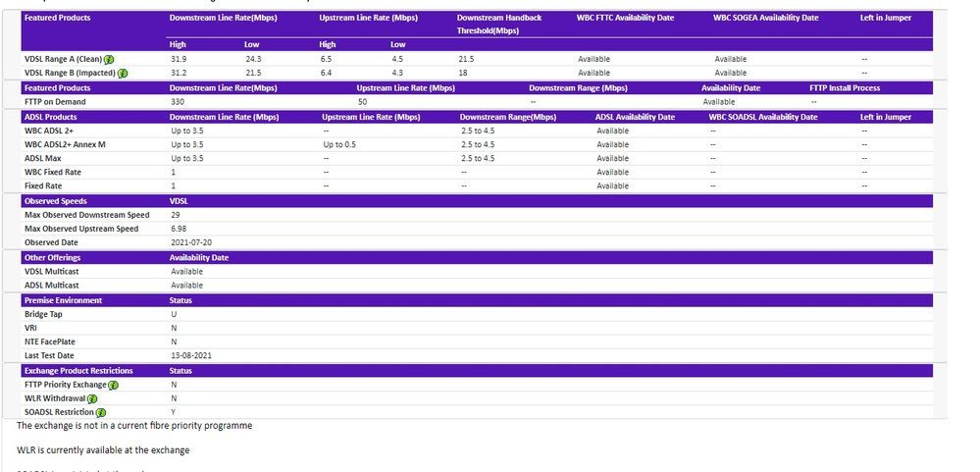Click the Other Offerings section header
This screenshot has width=980, height=472.
tap(52, 257)
